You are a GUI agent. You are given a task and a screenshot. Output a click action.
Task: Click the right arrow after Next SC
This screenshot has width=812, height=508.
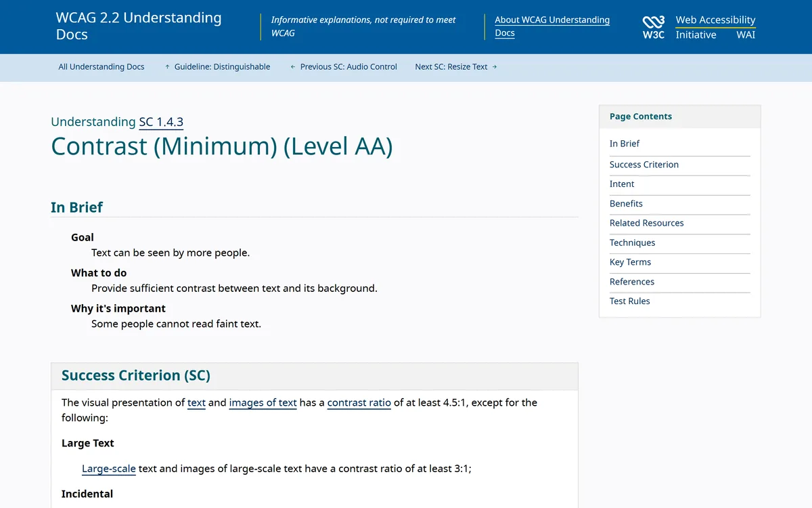pyautogui.click(x=495, y=66)
